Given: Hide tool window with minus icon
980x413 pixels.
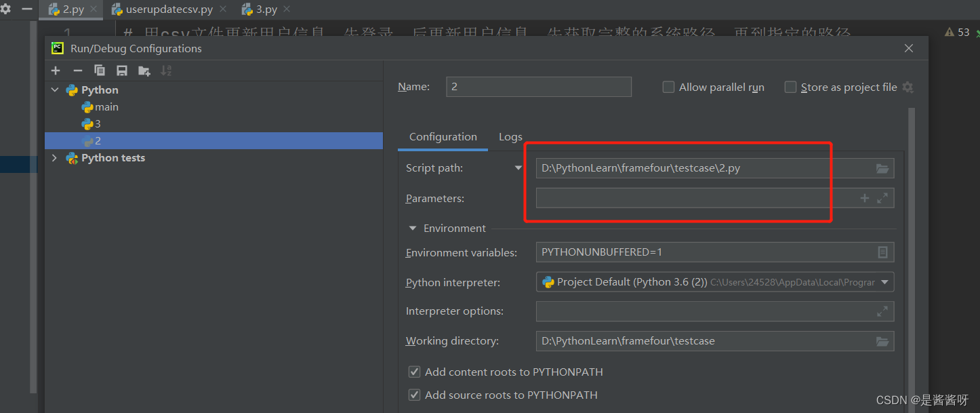Looking at the screenshot, I should [26, 9].
